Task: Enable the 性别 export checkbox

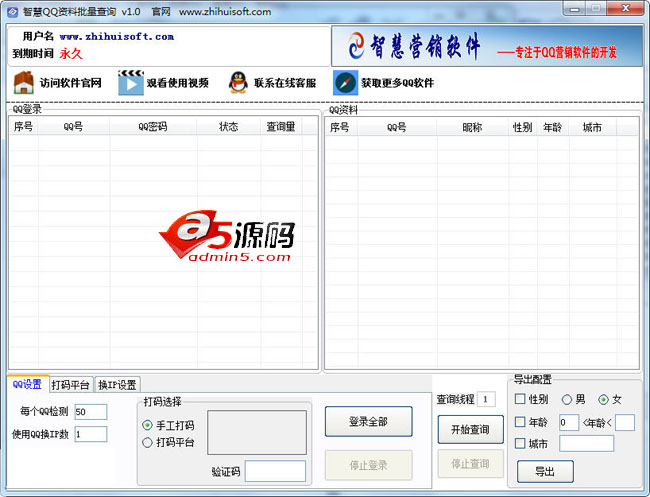Action: point(520,399)
